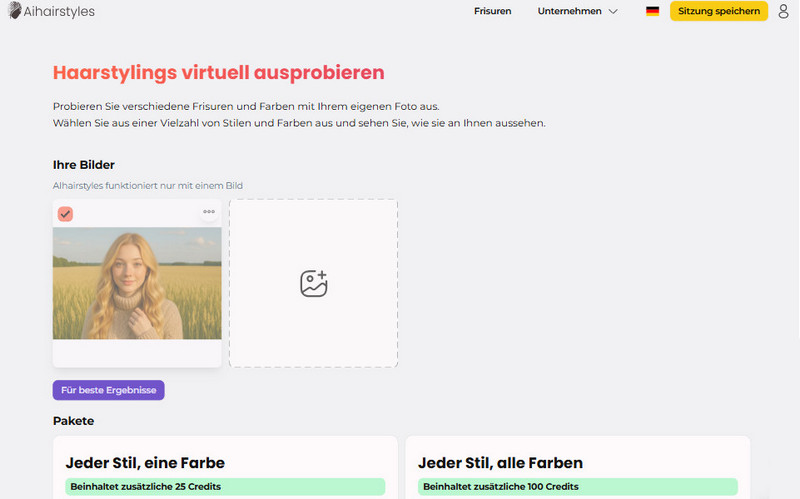This screenshot has width=800, height=499.
Task: Choose the Jeder Stil, eine Farbe package
Action: pyautogui.click(x=145, y=463)
